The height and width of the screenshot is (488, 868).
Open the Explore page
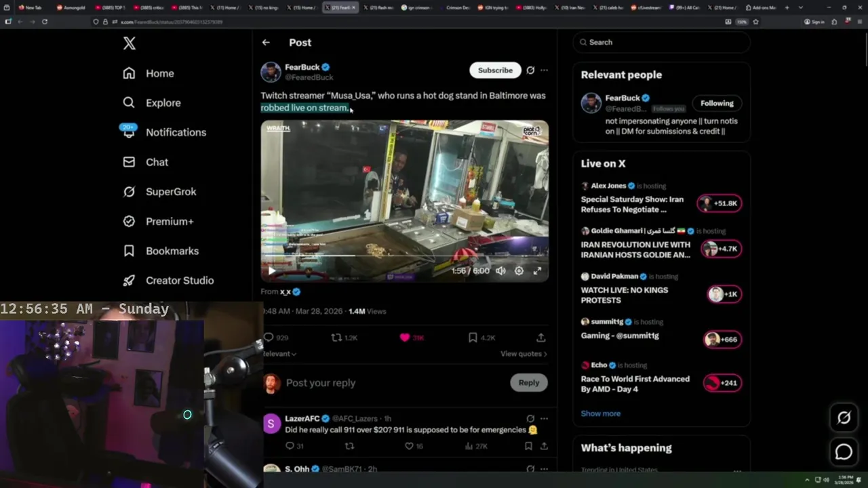(x=152, y=103)
